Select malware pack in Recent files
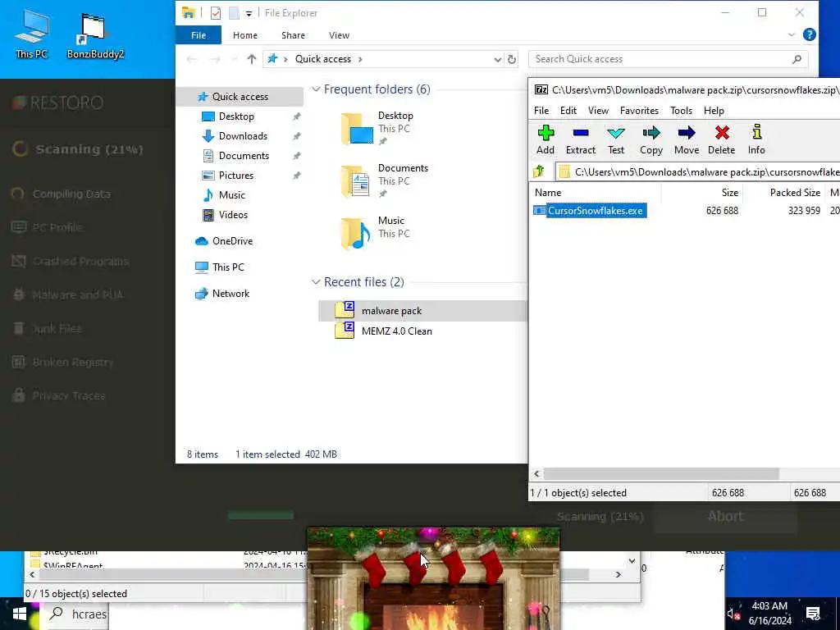 tap(422, 311)
